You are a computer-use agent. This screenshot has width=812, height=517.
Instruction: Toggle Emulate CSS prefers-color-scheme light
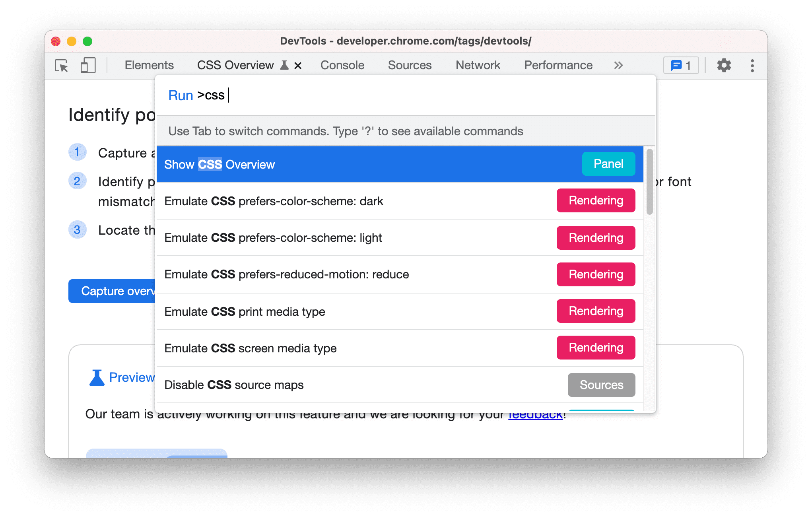coord(398,237)
